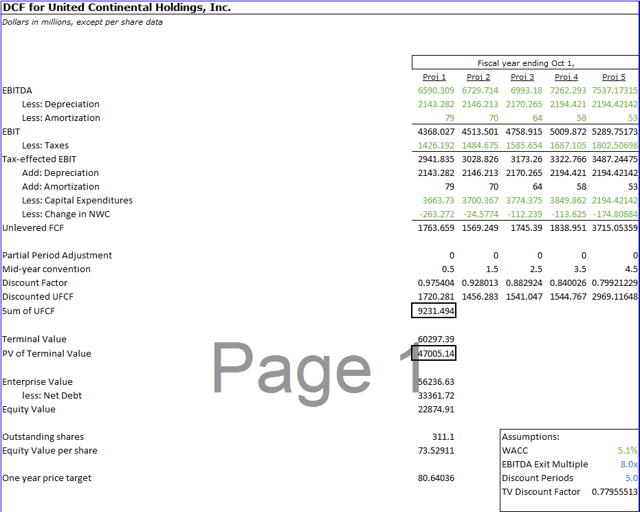
Task: Select the Less: Depreciation value 2143.282
Action: click(436, 104)
